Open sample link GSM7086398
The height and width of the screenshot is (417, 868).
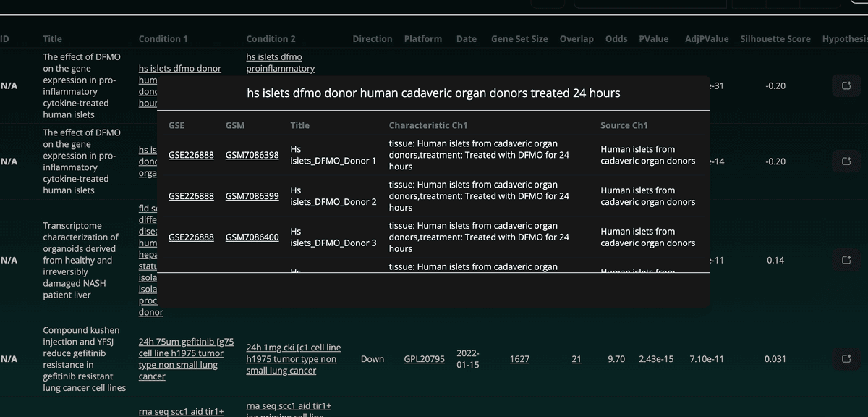click(252, 155)
